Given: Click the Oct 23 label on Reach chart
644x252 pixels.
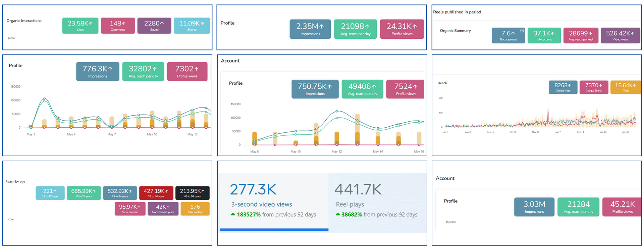Looking at the screenshot, I should pos(513,132).
